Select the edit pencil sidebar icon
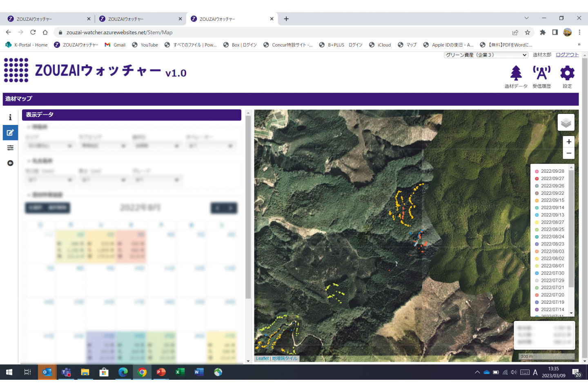588x392 pixels. pos(10,132)
